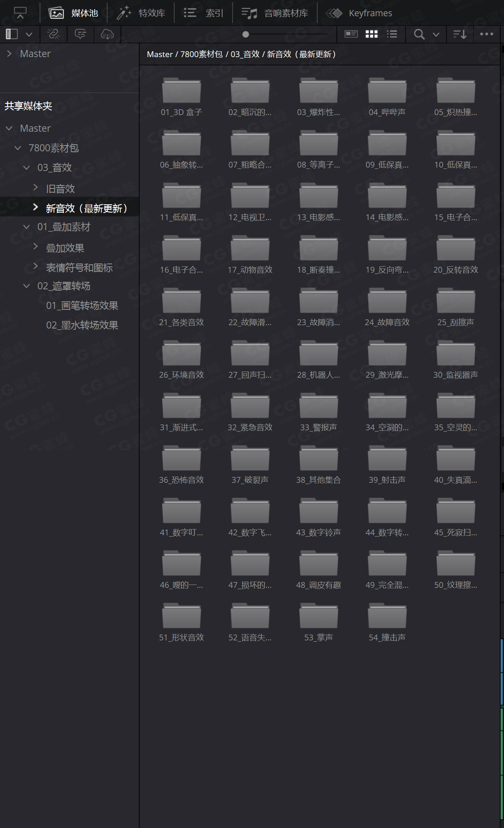Click the sync bin speech-bubble icon
The width and height of the screenshot is (504, 828).
(80, 34)
